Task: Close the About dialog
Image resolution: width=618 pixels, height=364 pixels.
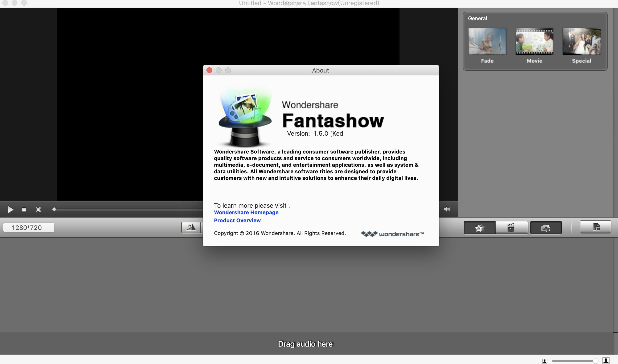Action: [209, 70]
